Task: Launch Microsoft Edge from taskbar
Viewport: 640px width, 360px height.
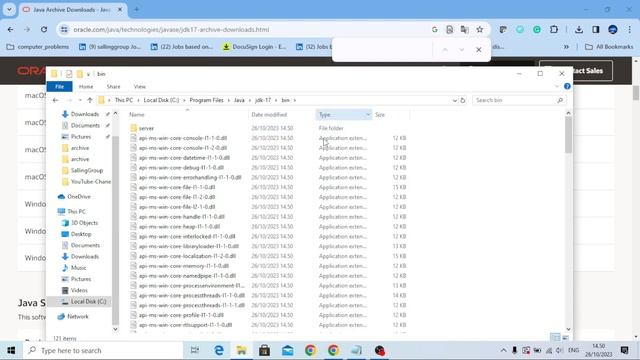Action: [x=219, y=350]
